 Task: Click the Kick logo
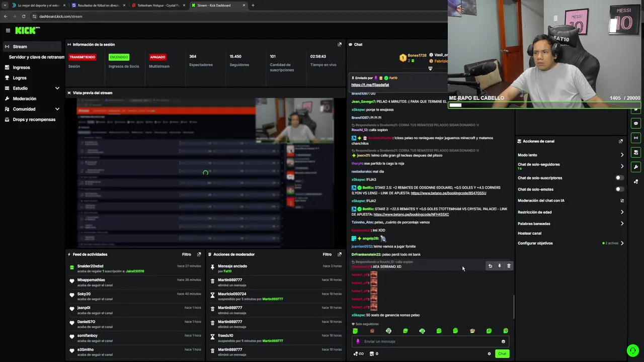pyautogui.click(x=27, y=31)
